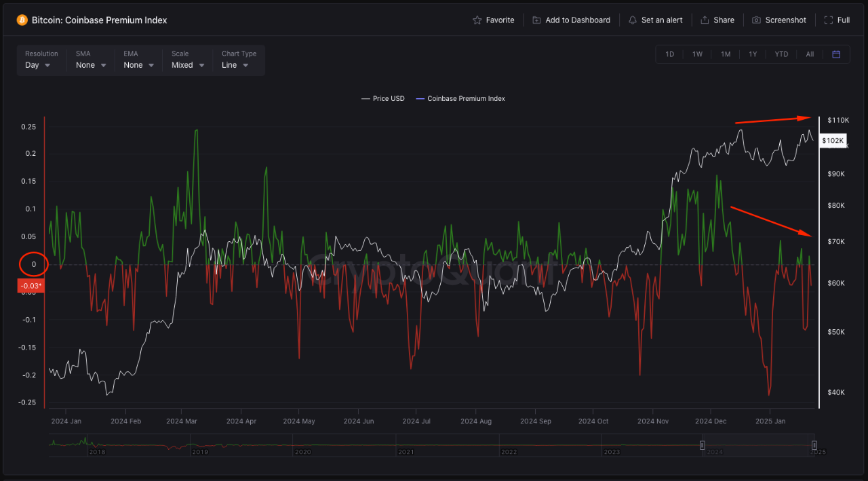Click the $70K right axis label
Image resolution: width=868 pixels, height=481 pixels.
[x=836, y=242]
